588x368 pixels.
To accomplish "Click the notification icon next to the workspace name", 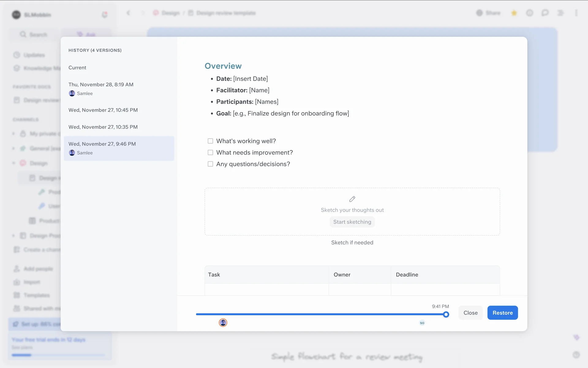I will [105, 14].
